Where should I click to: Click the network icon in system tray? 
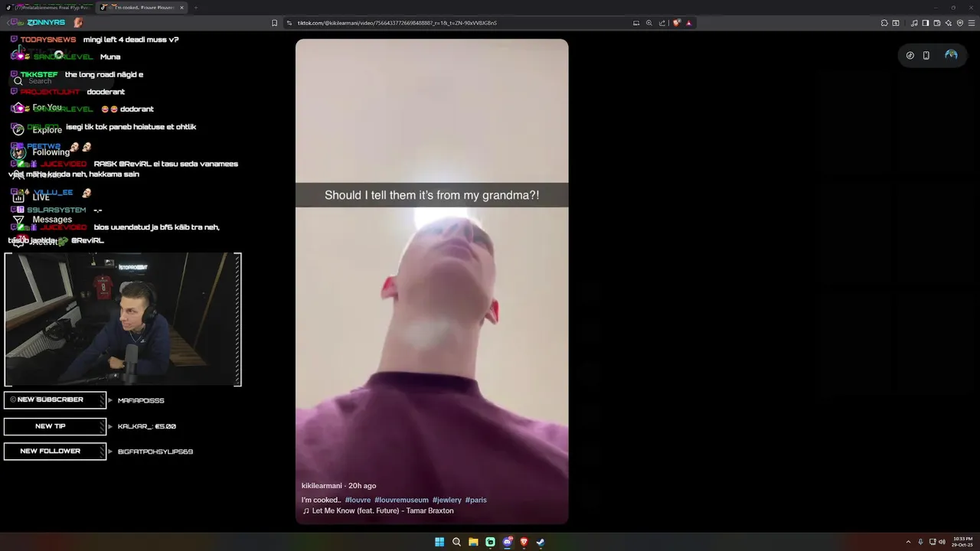(933, 542)
